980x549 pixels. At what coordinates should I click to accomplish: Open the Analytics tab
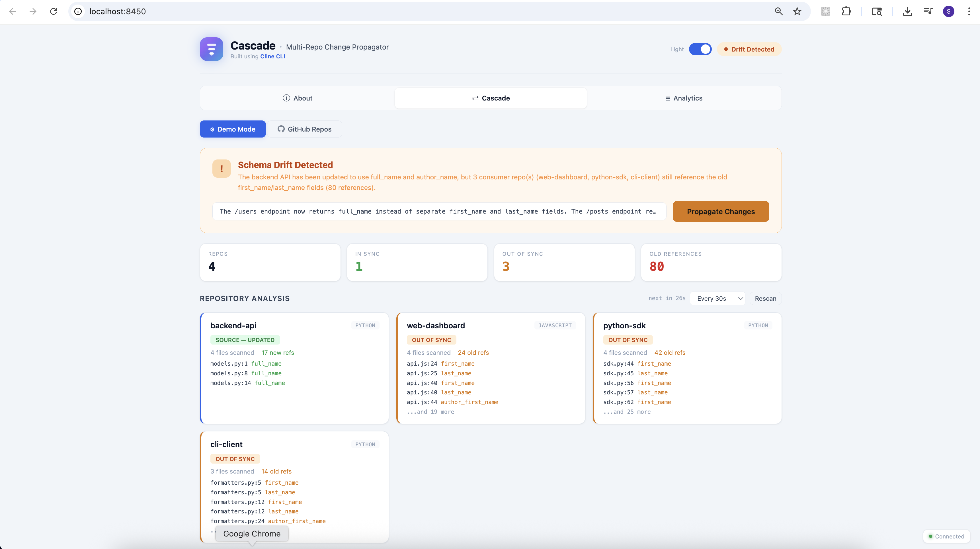pyautogui.click(x=684, y=98)
